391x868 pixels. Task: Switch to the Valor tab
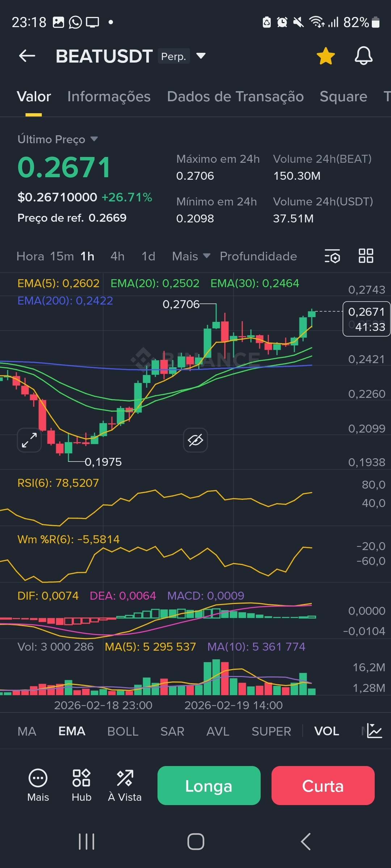pos(34,97)
